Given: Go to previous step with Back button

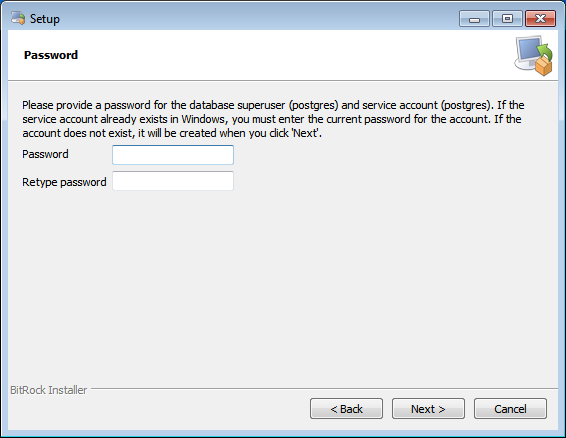Looking at the screenshot, I should pos(346,409).
